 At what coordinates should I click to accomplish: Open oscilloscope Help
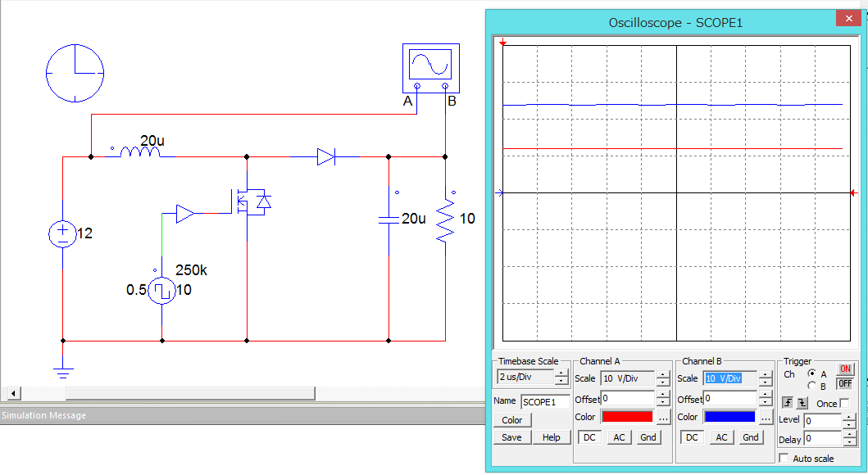click(552, 437)
